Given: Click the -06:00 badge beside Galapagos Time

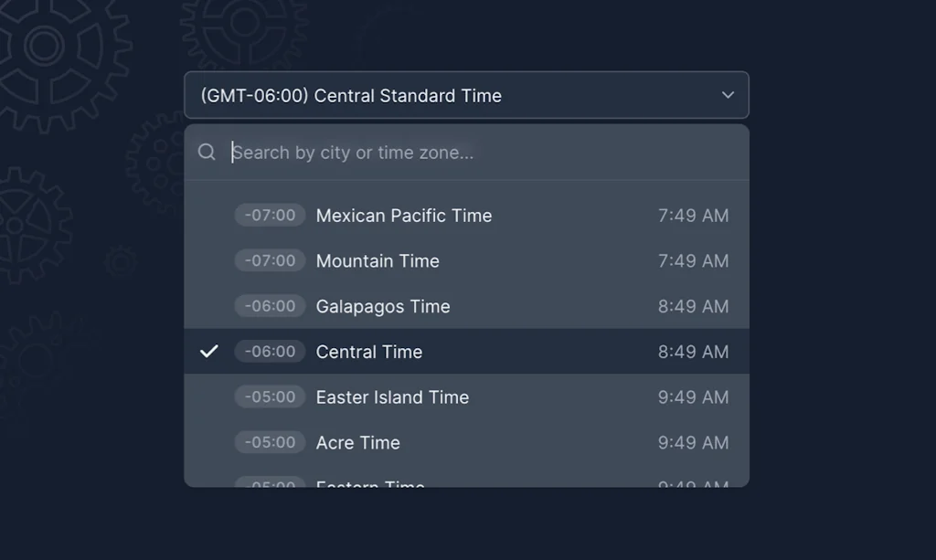Looking at the screenshot, I should [270, 306].
